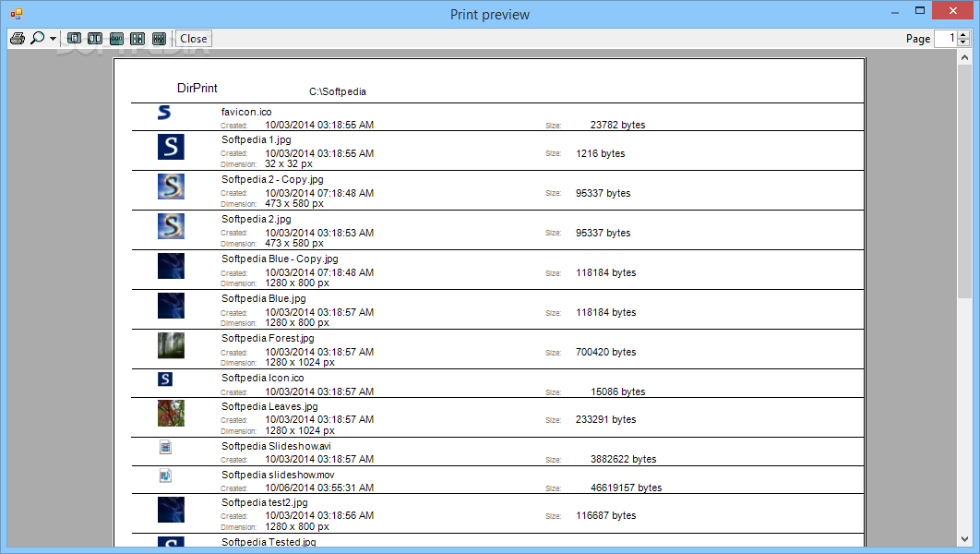The image size is (980, 554).
Task: Click the 1216 bytes size value
Action: tap(600, 153)
